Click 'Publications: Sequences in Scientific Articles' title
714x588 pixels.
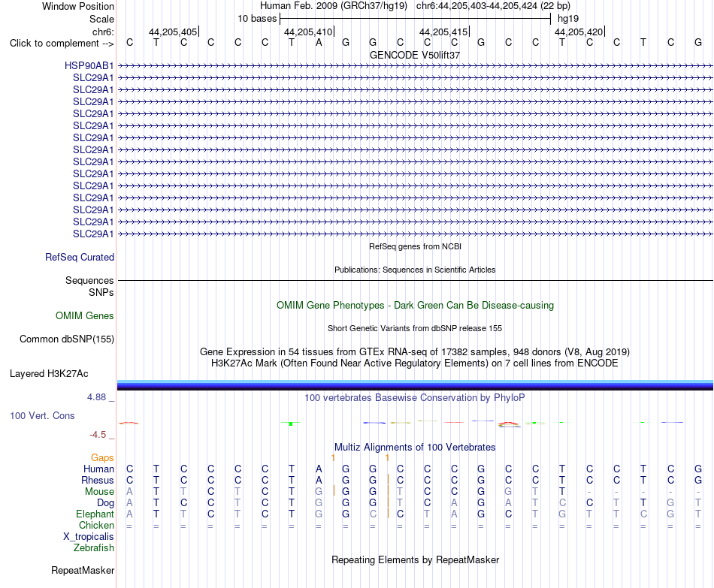coord(415,270)
